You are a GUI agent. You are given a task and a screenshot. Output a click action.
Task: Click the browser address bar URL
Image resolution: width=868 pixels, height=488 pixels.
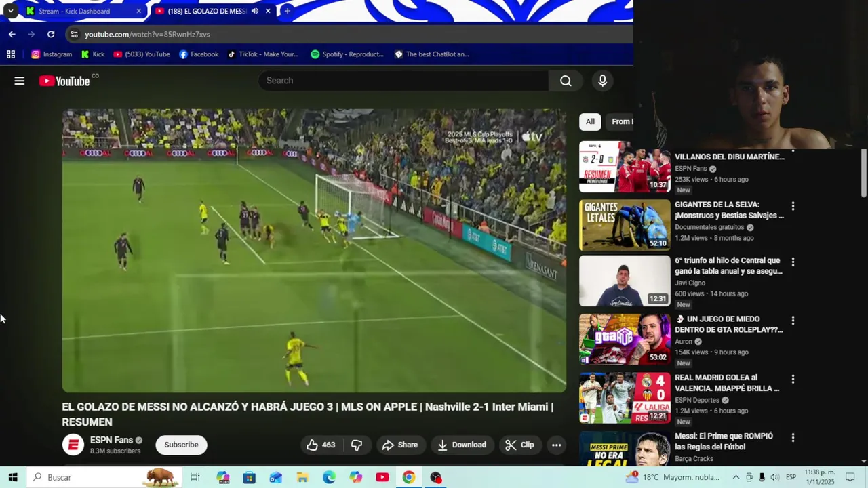click(x=147, y=34)
